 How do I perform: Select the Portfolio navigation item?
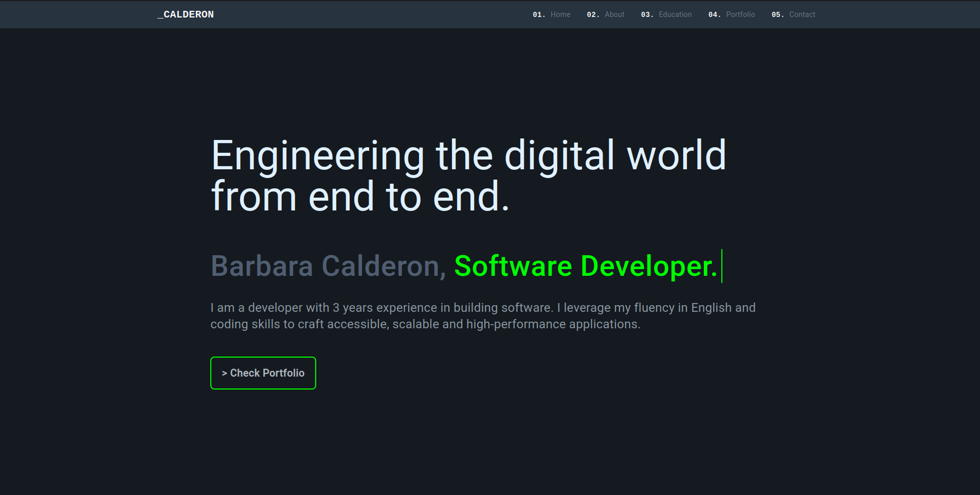pyautogui.click(x=740, y=14)
